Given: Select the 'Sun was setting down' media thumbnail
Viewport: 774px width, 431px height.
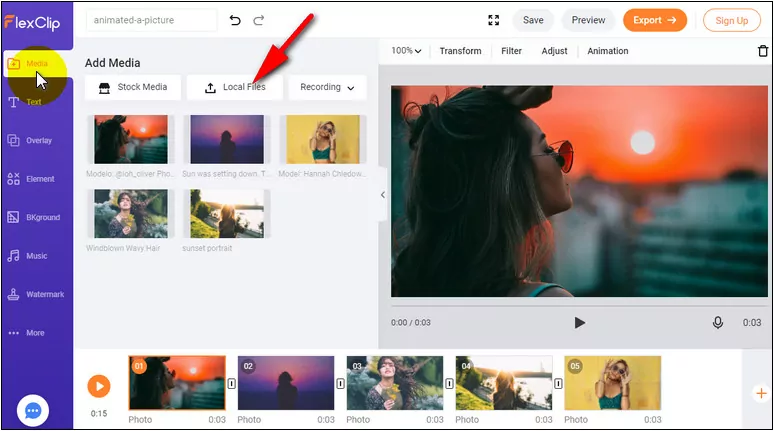Looking at the screenshot, I should [x=227, y=139].
